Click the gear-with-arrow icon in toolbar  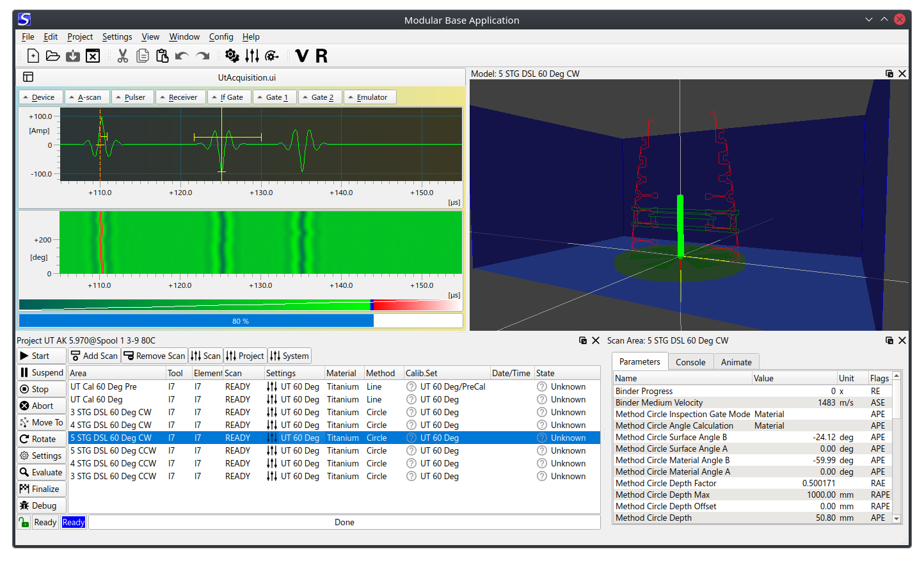[272, 56]
